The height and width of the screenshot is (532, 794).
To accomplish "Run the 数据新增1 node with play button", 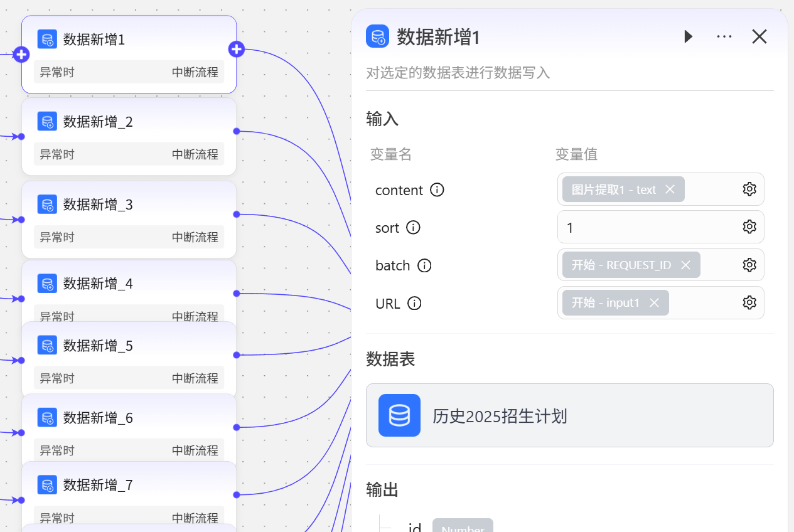I will (x=689, y=37).
